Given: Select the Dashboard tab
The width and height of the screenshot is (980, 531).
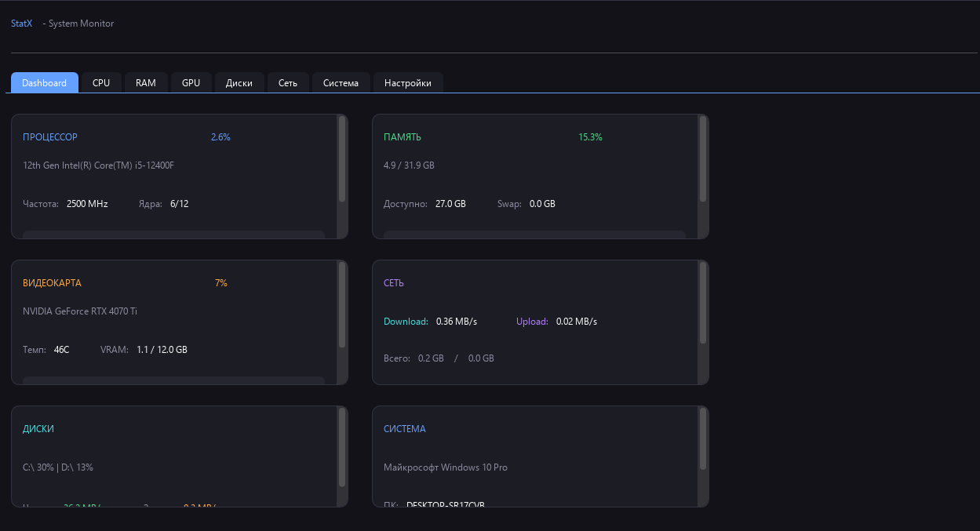Looking at the screenshot, I should [x=44, y=82].
